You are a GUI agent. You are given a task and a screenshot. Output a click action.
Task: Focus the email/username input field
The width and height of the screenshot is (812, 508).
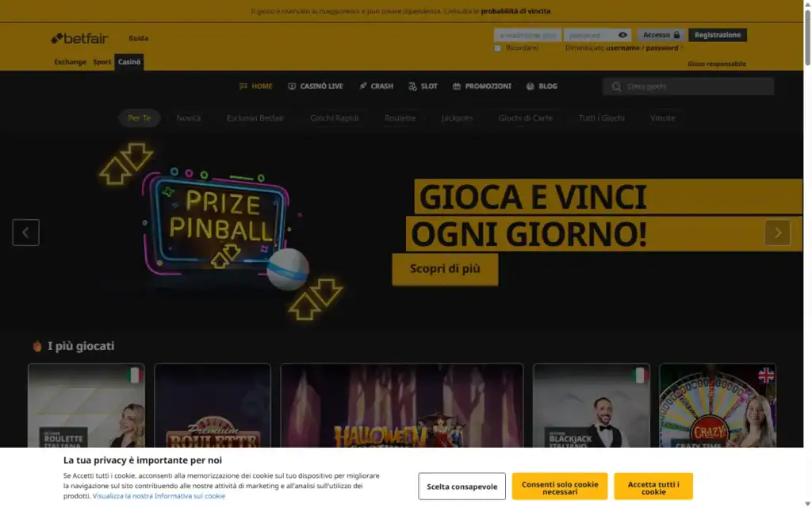[527, 35]
